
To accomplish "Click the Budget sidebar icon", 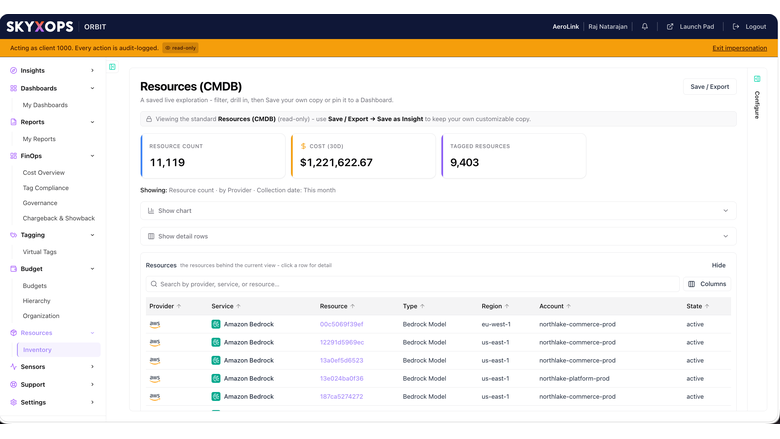I will click(13, 269).
